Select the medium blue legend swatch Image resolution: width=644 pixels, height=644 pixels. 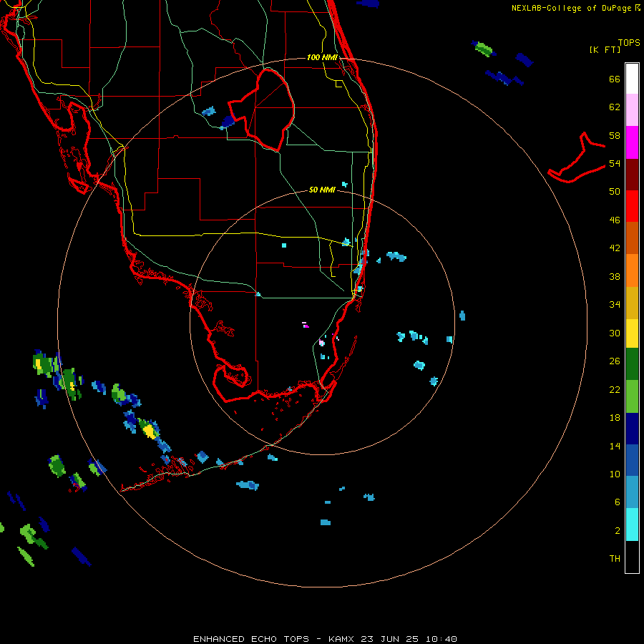point(632,460)
